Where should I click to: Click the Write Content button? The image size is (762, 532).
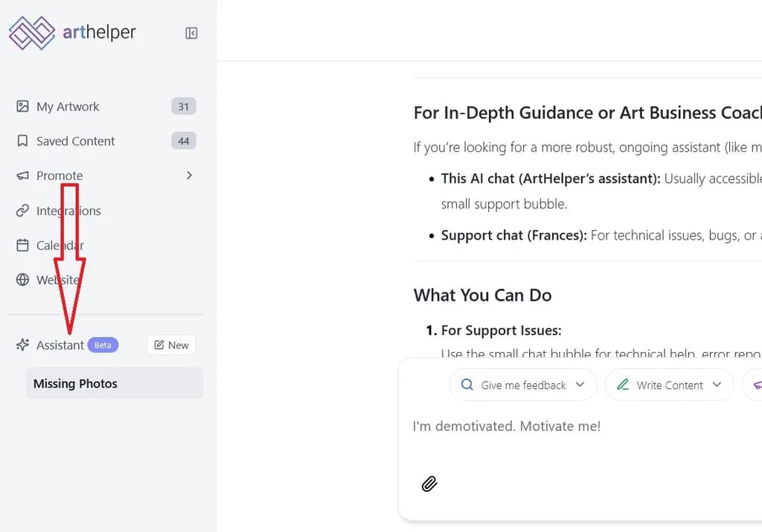pos(669,385)
